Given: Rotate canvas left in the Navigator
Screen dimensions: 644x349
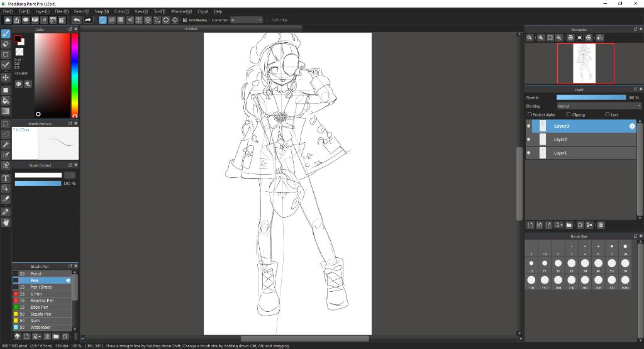Looking at the screenshot, I should [x=570, y=37].
